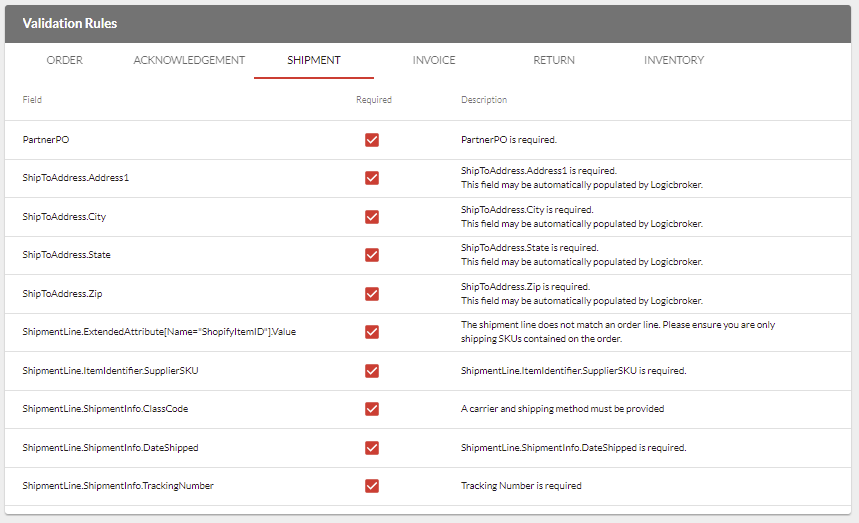Toggle ShipToAddress.Address1 required checkbox

[x=372, y=178]
